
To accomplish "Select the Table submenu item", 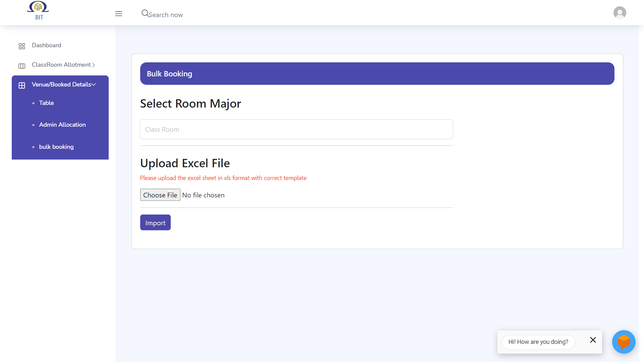I will 46,103.
